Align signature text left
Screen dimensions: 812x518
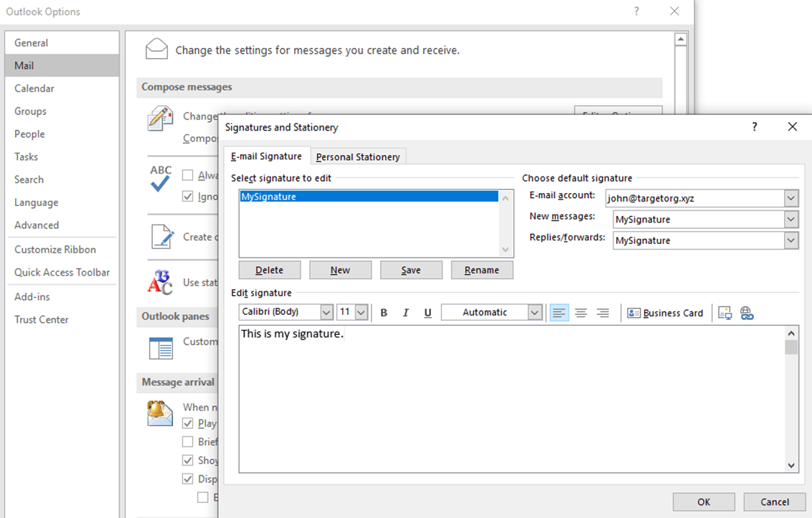click(x=559, y=313)
